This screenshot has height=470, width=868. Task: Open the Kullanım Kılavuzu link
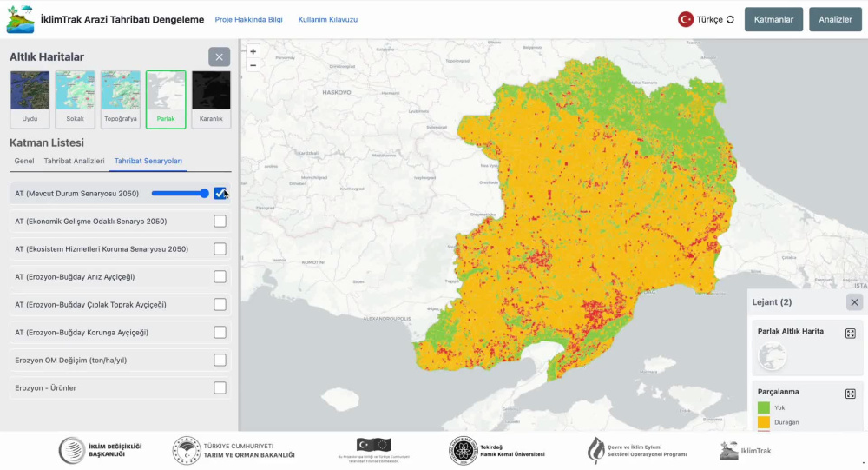coord(328,19)
